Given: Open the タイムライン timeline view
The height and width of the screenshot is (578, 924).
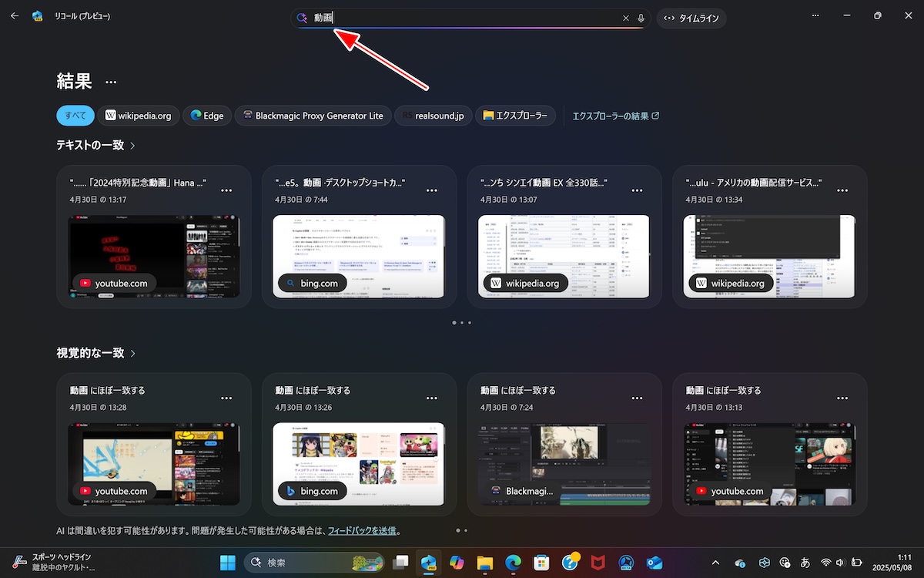Looking at the screenshot, I should click(691, 18).
